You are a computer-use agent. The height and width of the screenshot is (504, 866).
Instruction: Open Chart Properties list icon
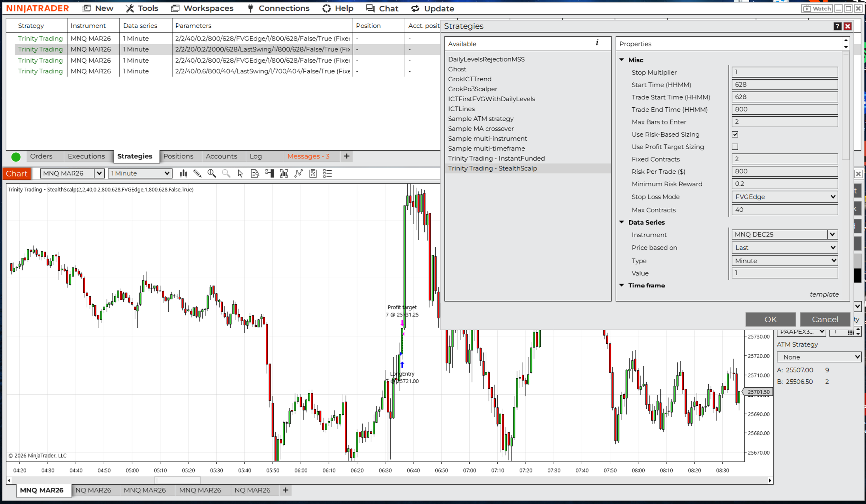(327, 173)
